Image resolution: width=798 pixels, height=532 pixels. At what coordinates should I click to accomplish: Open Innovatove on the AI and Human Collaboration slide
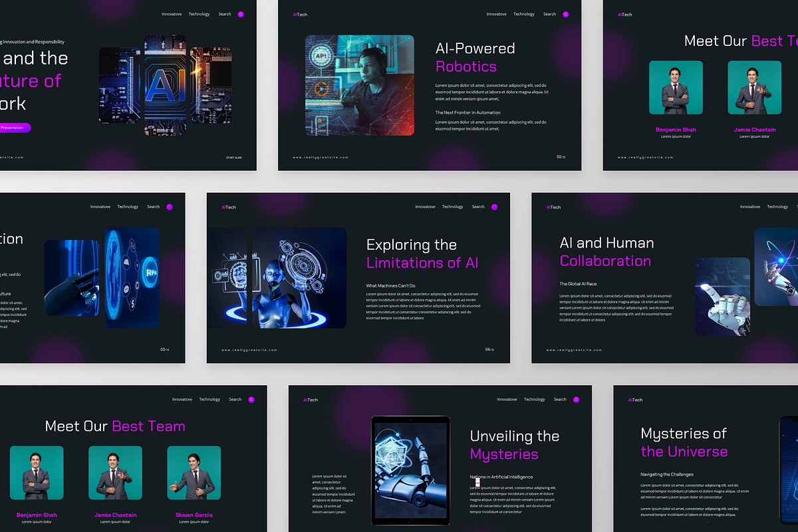(750, 207)
